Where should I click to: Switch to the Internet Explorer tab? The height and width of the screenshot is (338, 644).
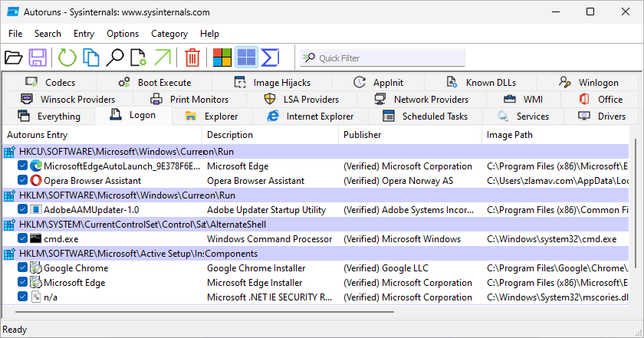point(310,116)
